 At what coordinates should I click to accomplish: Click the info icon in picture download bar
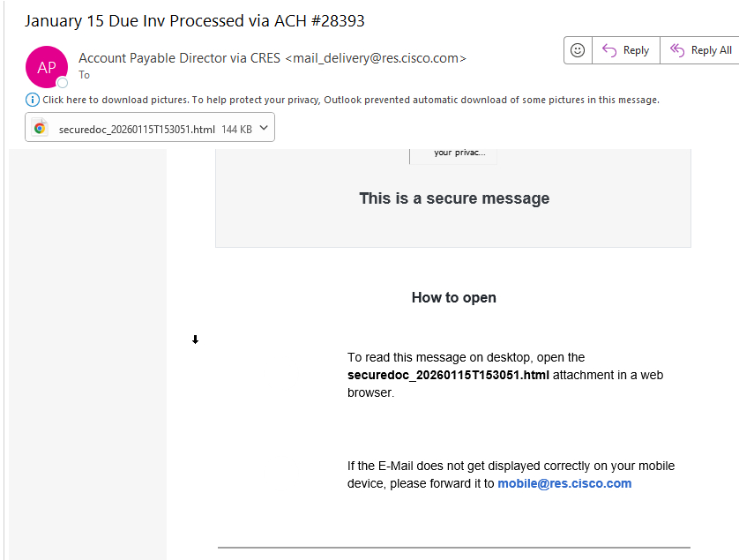coord(33,100)
